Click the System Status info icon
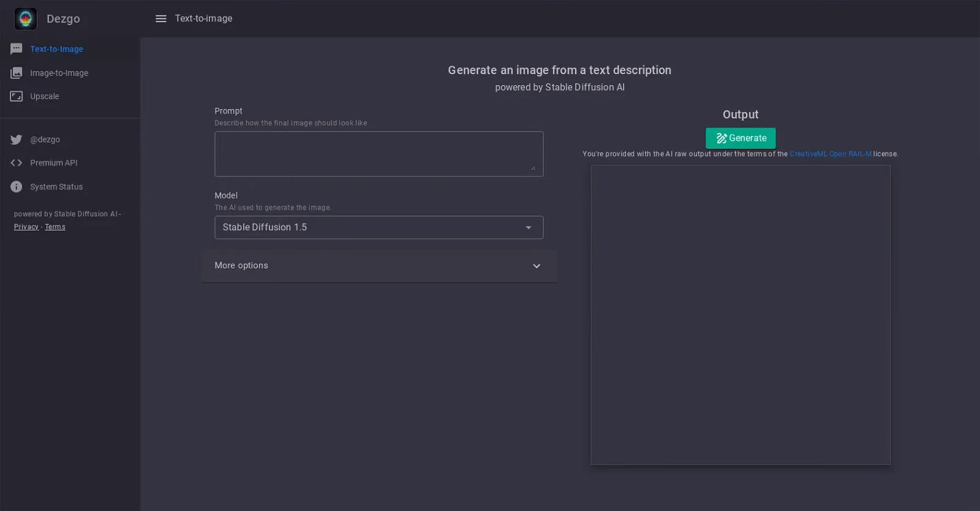Viewport: 980px width, 511px height. (x=17, y=187)
